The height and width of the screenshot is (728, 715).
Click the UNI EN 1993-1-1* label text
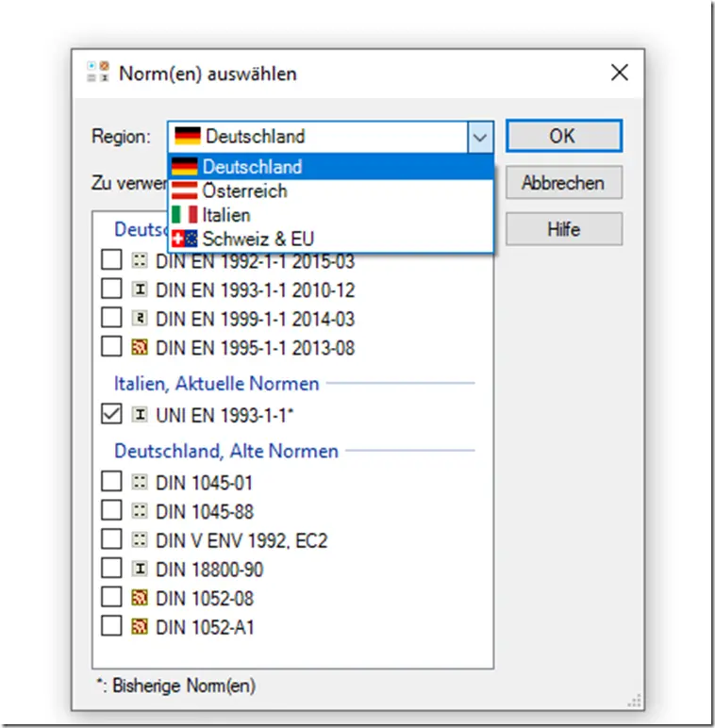pos(224,415)
